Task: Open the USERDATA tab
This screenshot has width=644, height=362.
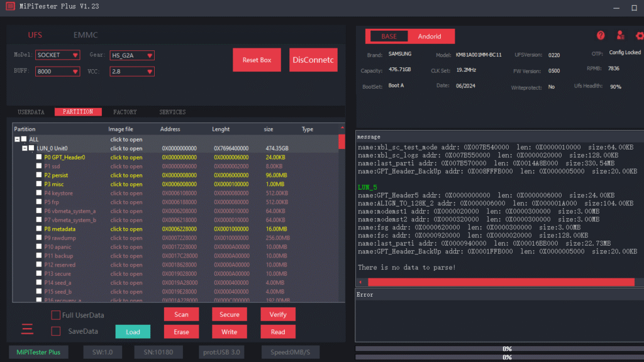Action: pyautogui.click(x=31, y=112)
